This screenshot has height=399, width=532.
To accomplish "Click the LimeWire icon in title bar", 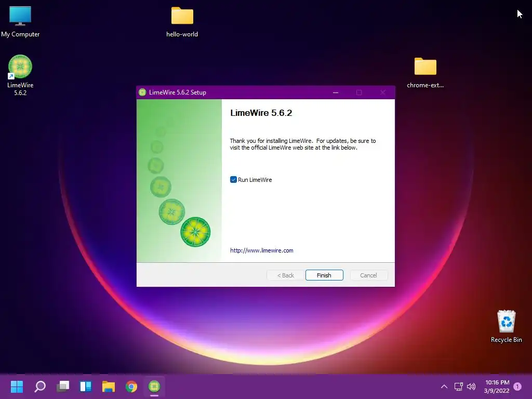I will click(x=142, y=92).
